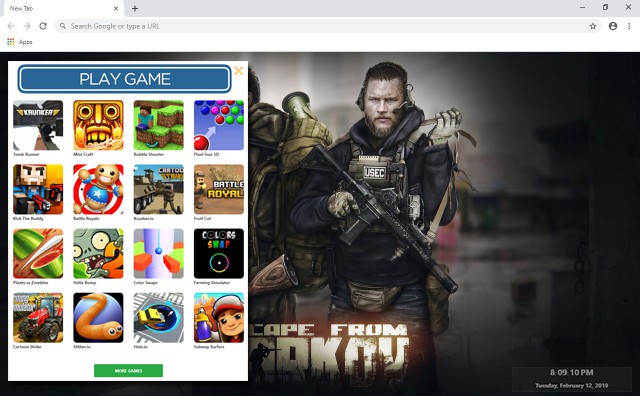640x400 pixels.
Task: Open the Battle Royale desert soldier icon
Action: [219, 189]
